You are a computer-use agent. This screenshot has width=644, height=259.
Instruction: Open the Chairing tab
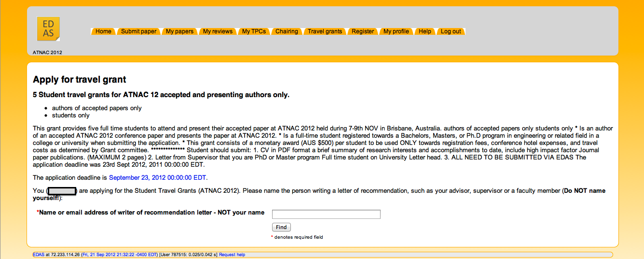[287, 31]
